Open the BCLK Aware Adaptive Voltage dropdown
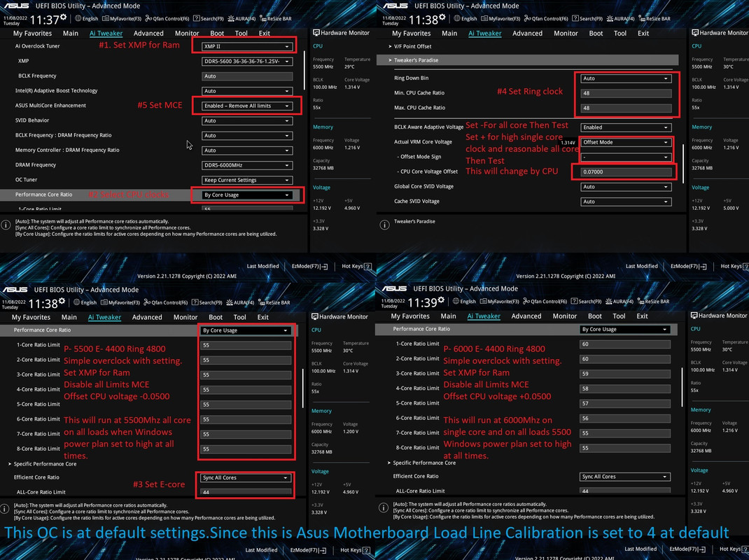The height and width of the screenshot is (560, 749). 626,127
